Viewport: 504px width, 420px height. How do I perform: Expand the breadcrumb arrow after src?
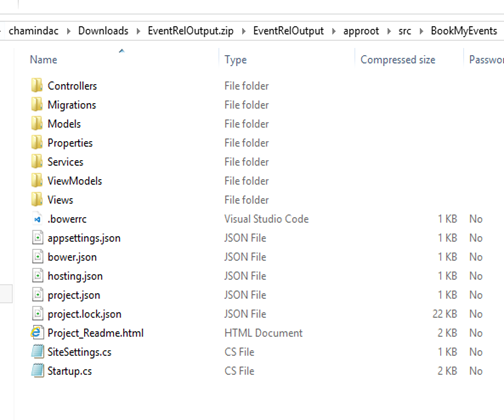pos(421,31)
